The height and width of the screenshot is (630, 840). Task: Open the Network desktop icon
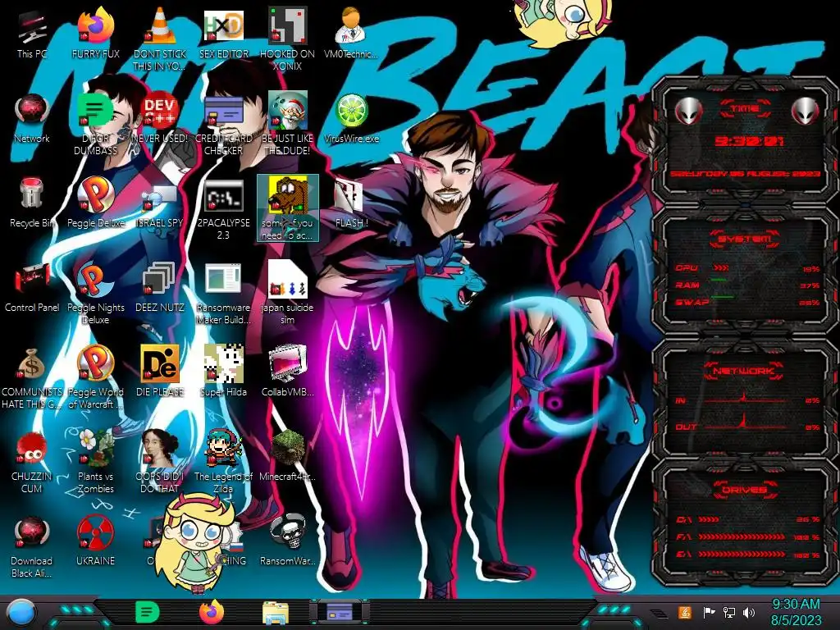click(32, 119)
